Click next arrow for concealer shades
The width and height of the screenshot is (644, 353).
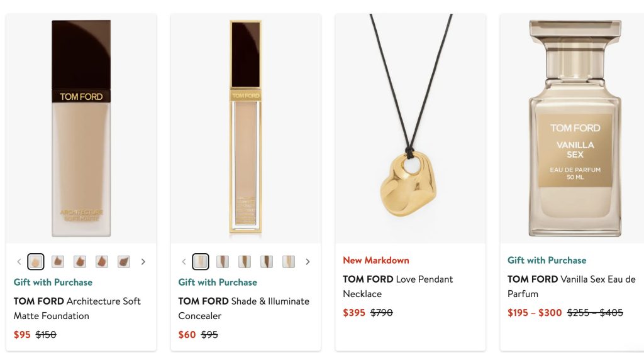click(x=308, y=261)
